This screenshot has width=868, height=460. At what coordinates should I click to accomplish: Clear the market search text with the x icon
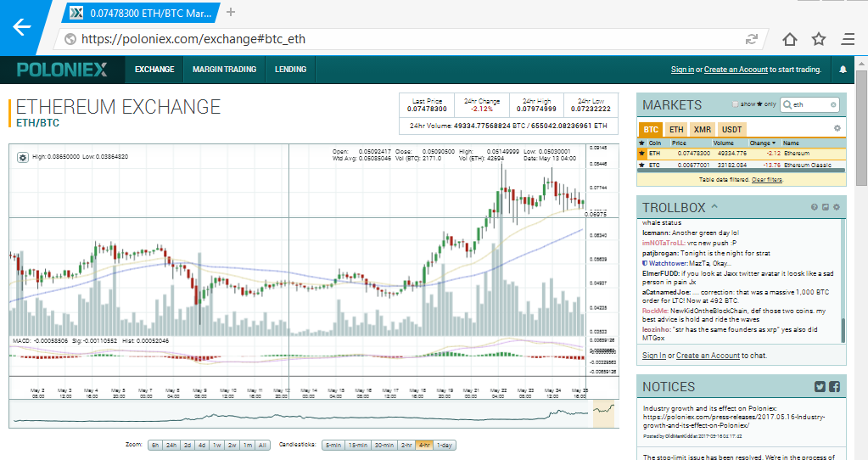click(833, 104)
